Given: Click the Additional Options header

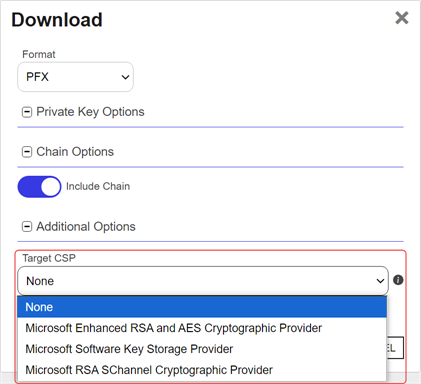Looking at the screenshot, I should tap(86, 227).
